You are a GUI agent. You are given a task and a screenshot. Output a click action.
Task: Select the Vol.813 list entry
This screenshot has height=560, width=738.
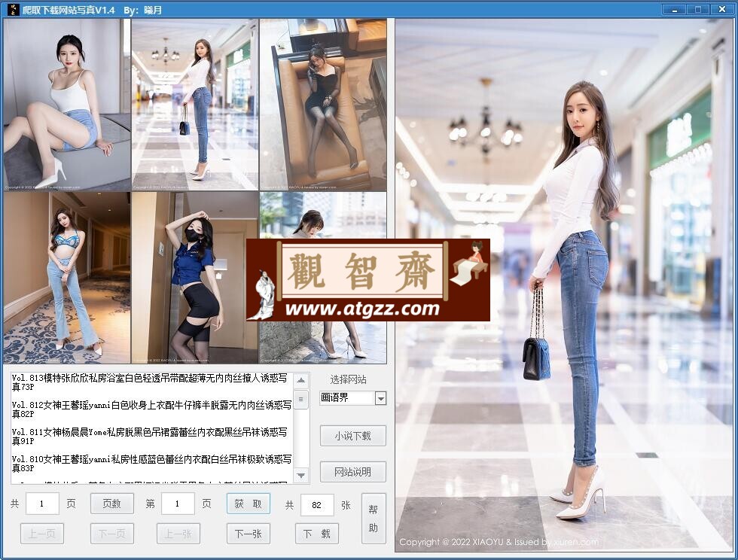(x=151, y=382)
